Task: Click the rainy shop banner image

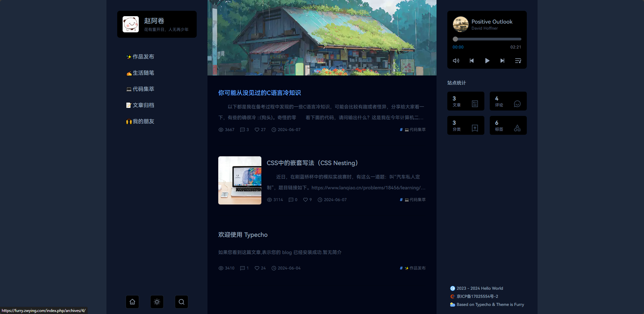Action: (322, 38)
